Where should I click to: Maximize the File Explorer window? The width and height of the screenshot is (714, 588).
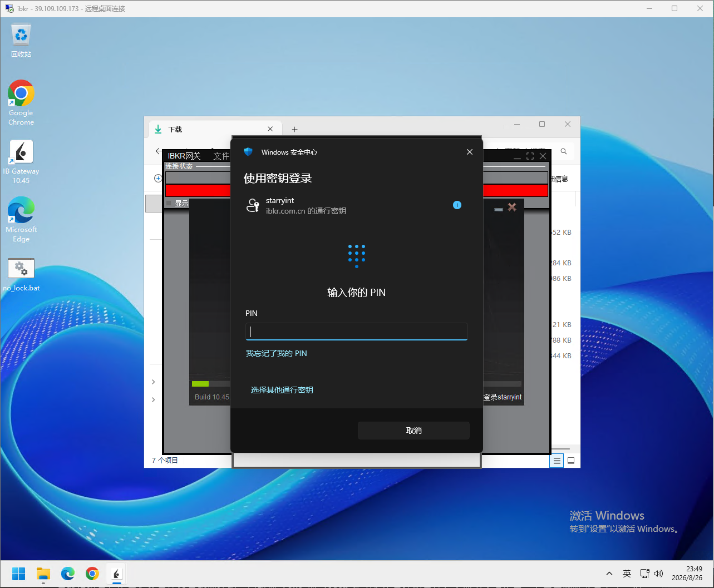542,124
